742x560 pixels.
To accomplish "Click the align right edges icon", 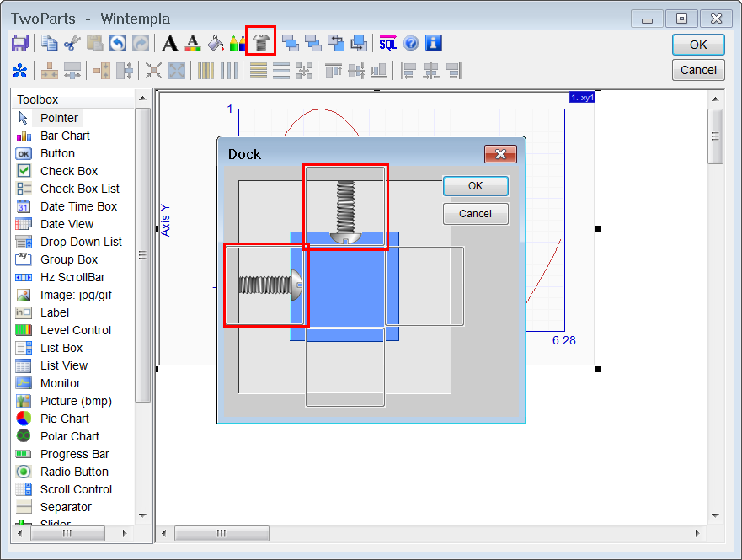I will click(x=453, y=71).
